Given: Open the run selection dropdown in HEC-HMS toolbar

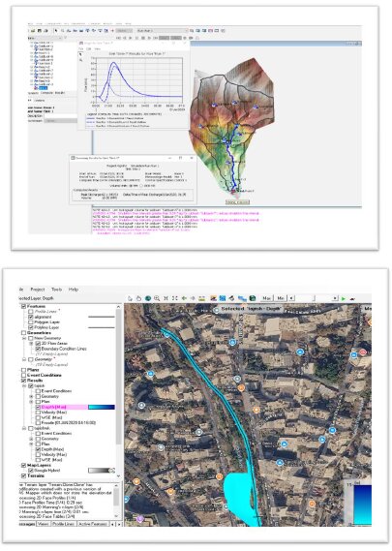Looking at the screenshot, I should [163, 31].
